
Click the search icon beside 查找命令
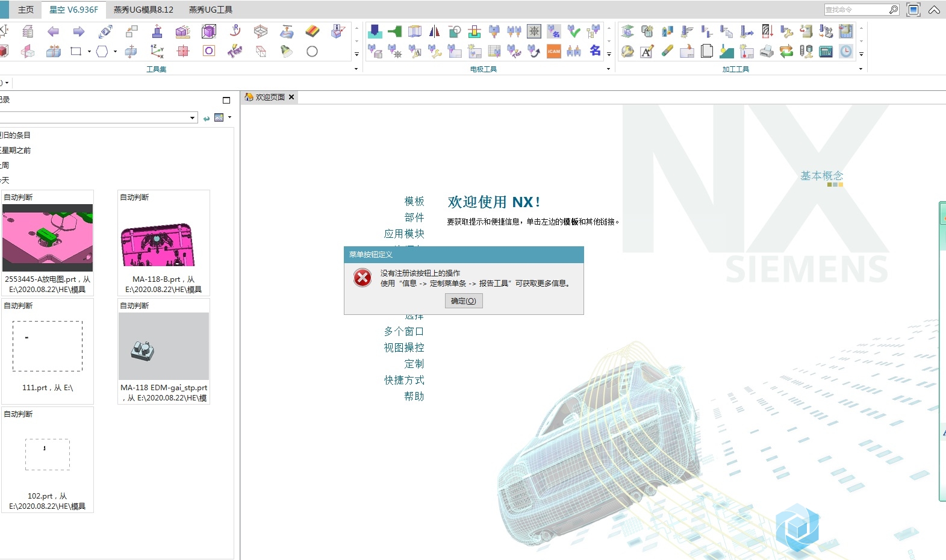coord(894,10)
